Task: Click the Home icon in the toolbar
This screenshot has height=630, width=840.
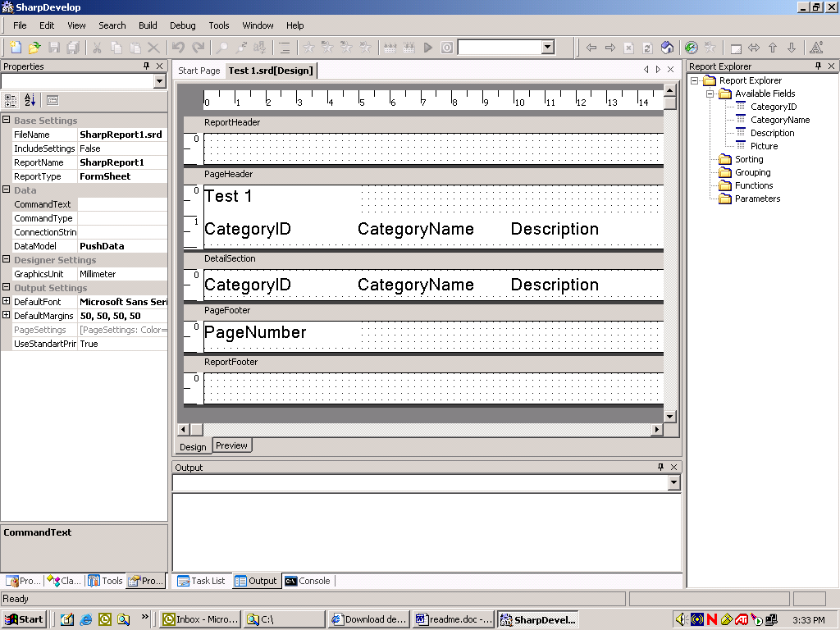Action: tap(667, 48)
